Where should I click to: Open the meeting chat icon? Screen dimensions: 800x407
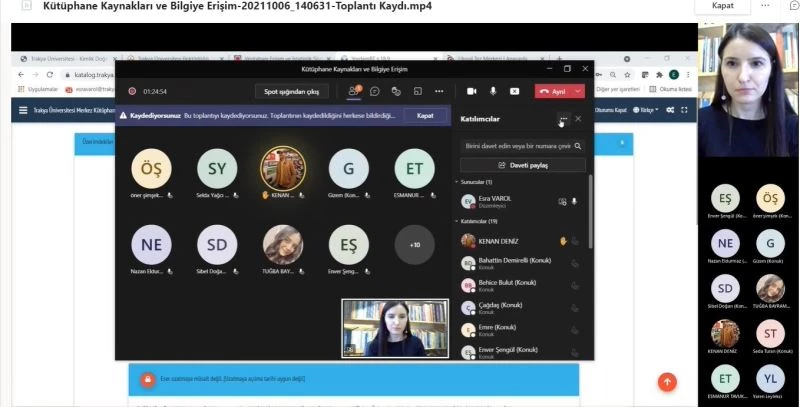tap(375, 91)
